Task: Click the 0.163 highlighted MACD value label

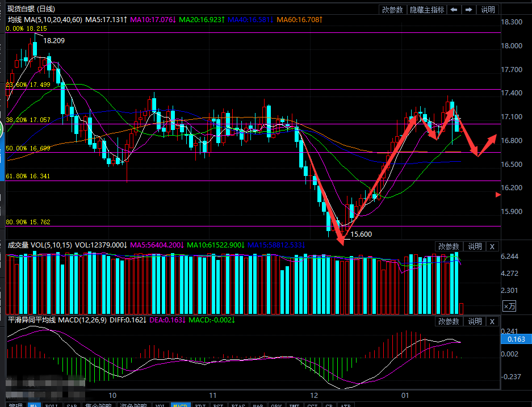Action: (x=516, y=339)
